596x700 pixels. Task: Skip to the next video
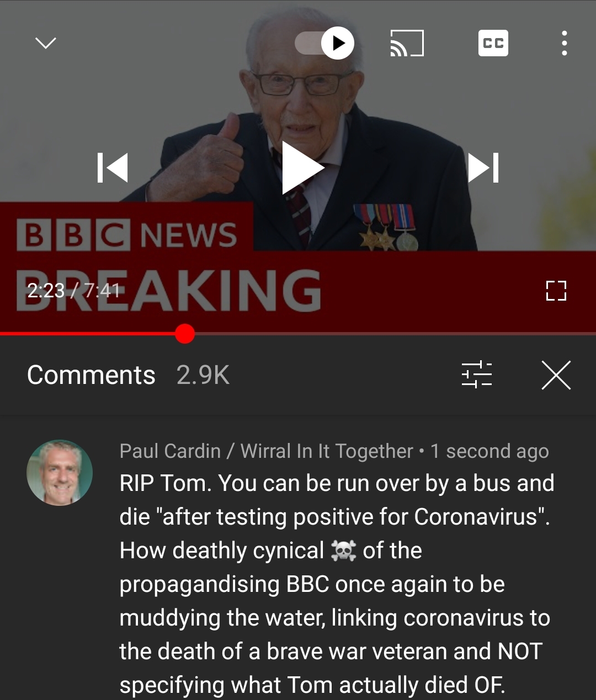483,168
